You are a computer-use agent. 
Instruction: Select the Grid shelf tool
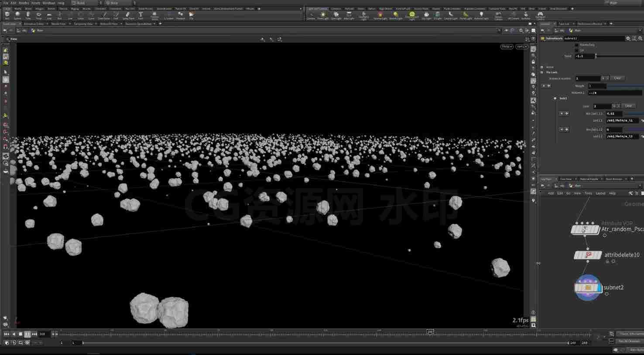(x=49, y=15)
